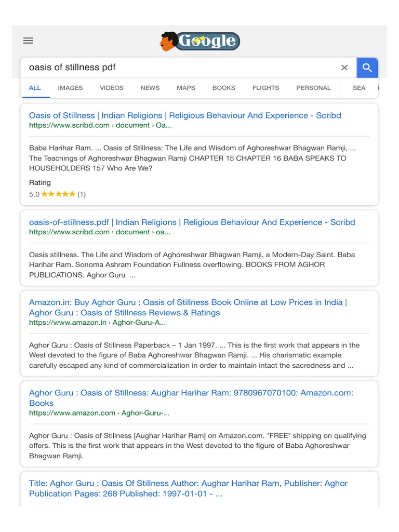Open 'Oasis of Stillness | Indian Religions' Scribd result
This screenshot has height=532, width=399.
pos(185,115)
